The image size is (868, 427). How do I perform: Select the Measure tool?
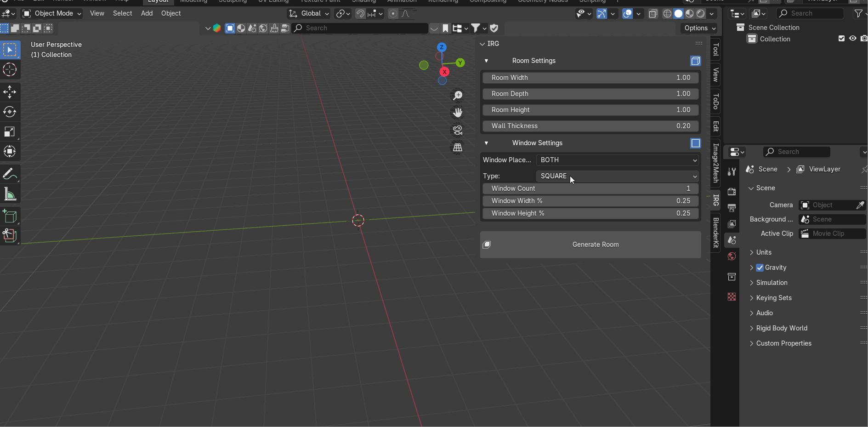[10, 194]
